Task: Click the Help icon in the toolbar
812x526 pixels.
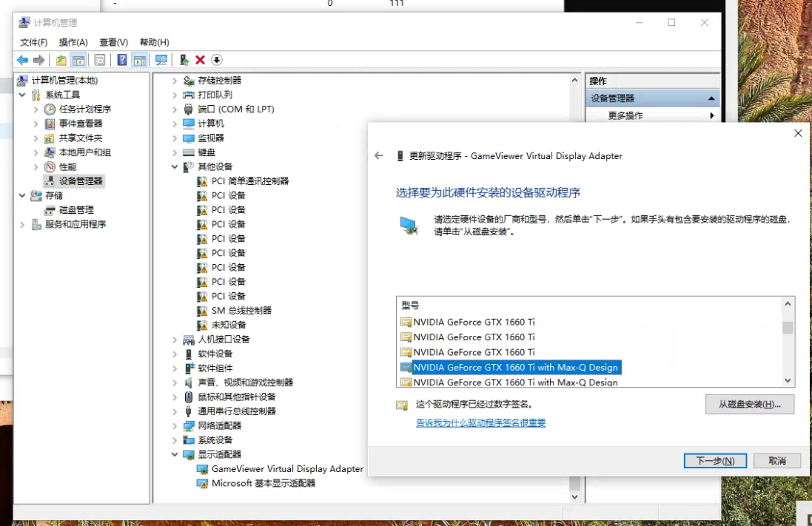Action: pos(121,60)
